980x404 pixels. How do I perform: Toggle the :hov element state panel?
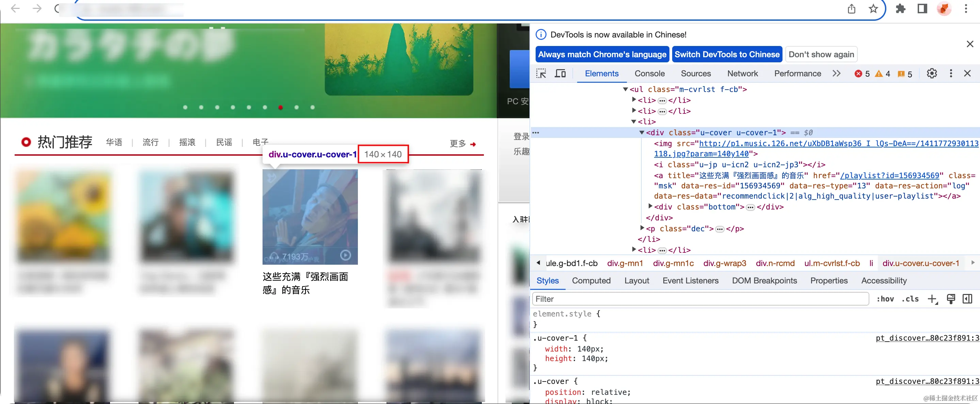pyautogui.click(x=885, y=299)
